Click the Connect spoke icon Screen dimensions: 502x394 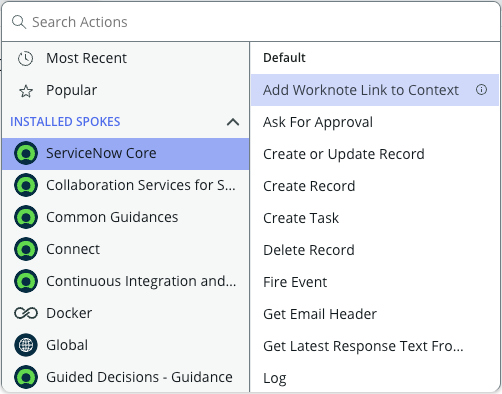[x=26, y=249]
